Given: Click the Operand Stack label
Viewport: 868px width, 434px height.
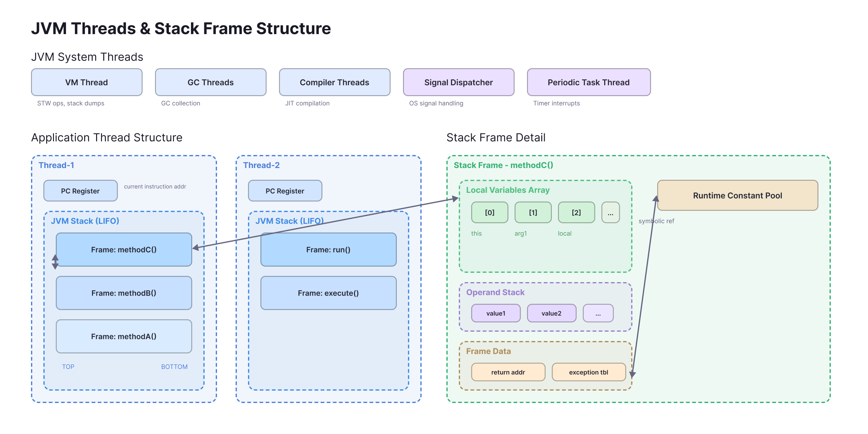Looking at the screenshot, I should [495, 292].
